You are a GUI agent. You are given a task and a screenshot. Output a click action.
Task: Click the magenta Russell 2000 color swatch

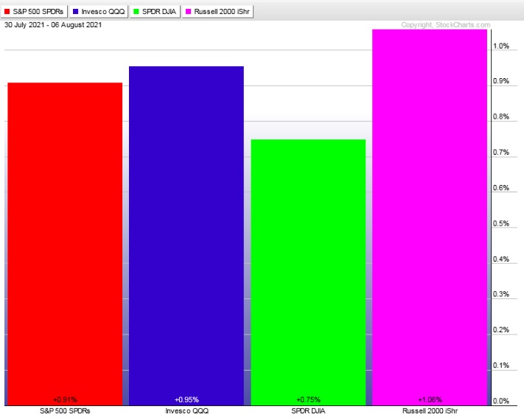click(x=188, y=12)
